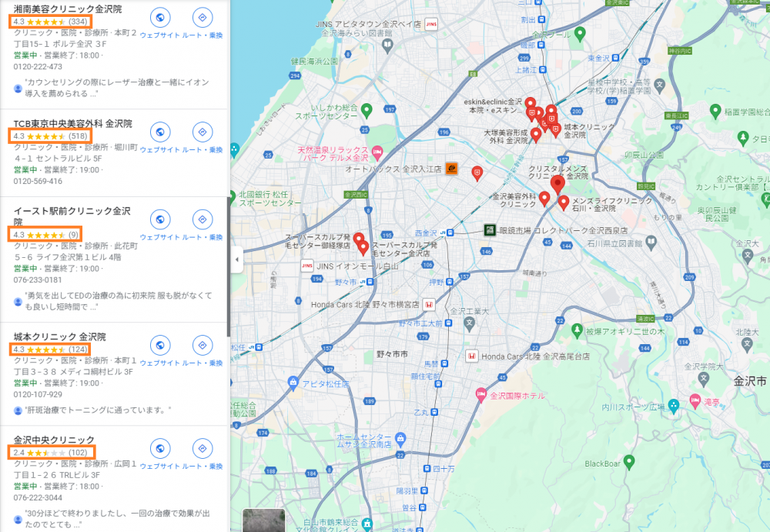Click BlackBoar green marker
The image size is (770, 532).
tap(629, 462)
